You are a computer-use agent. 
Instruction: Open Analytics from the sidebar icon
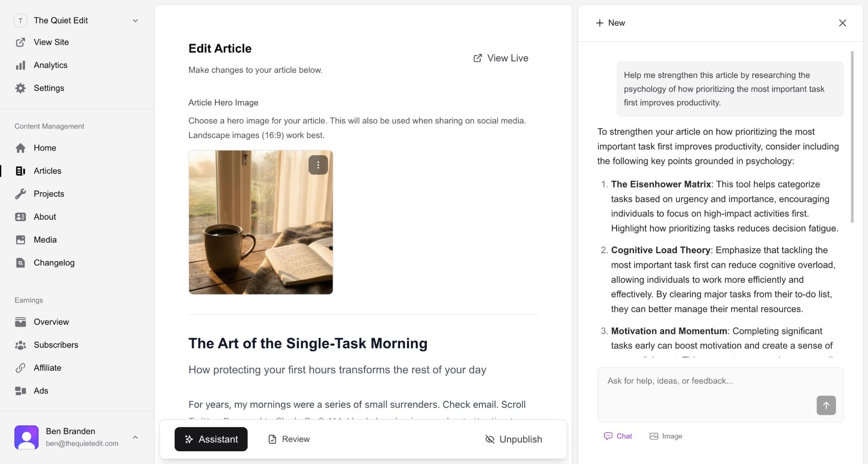[21, 65]
